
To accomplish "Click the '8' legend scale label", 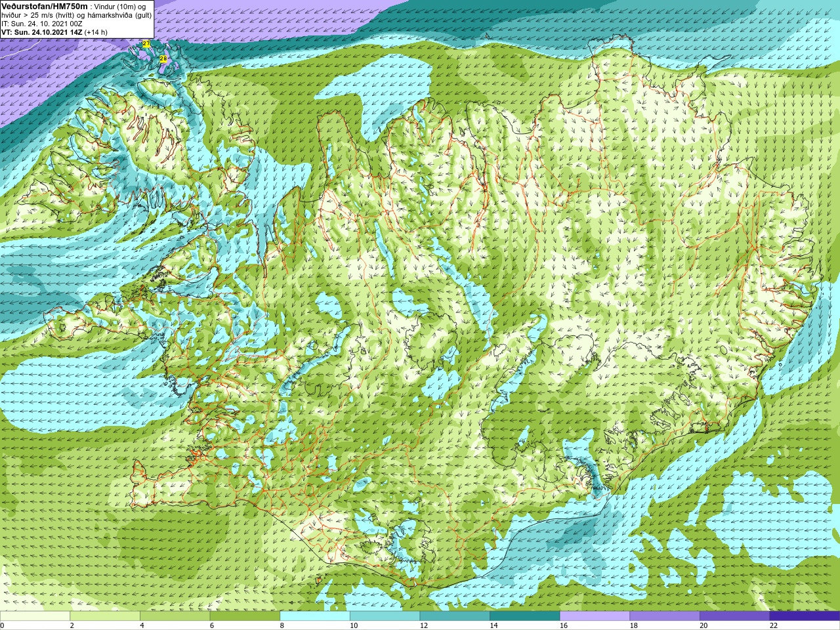I will pyautogui.click(x=282, y=625).
